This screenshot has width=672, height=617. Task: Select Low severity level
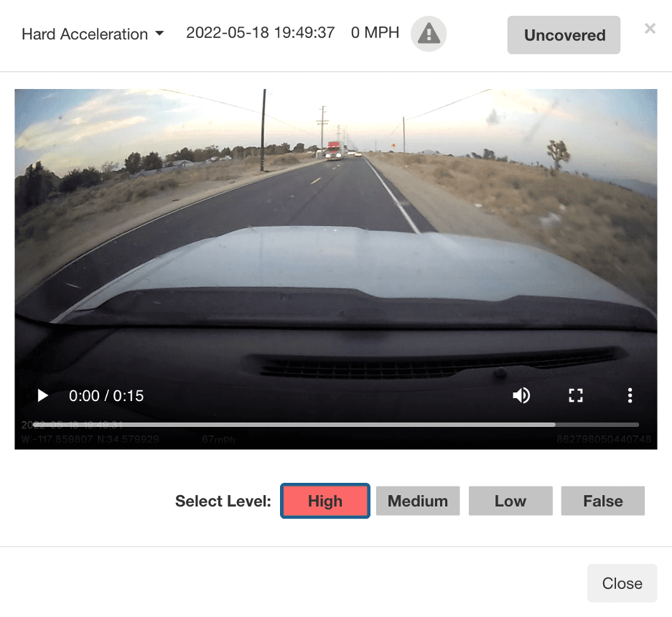click(x=510, y=501)
